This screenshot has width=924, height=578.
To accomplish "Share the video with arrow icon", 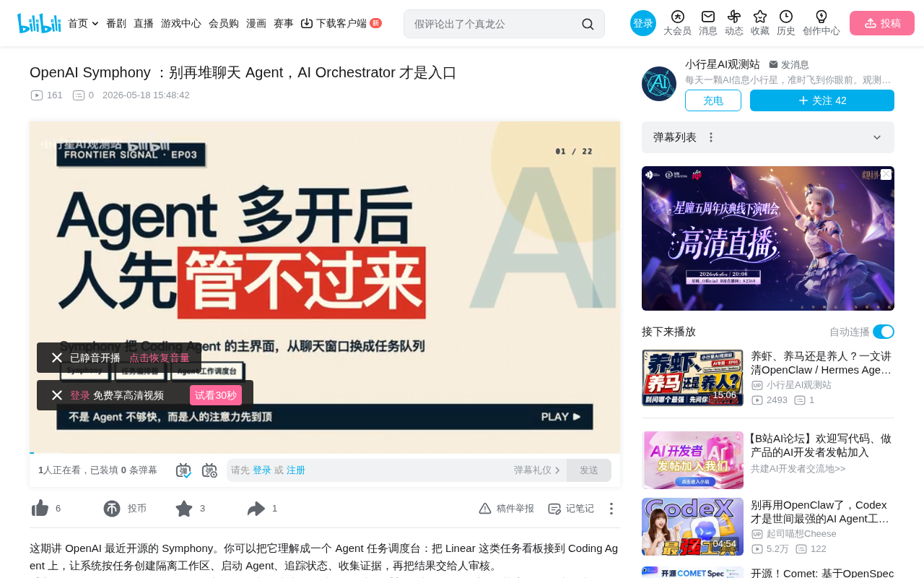I will click(256, 509).
